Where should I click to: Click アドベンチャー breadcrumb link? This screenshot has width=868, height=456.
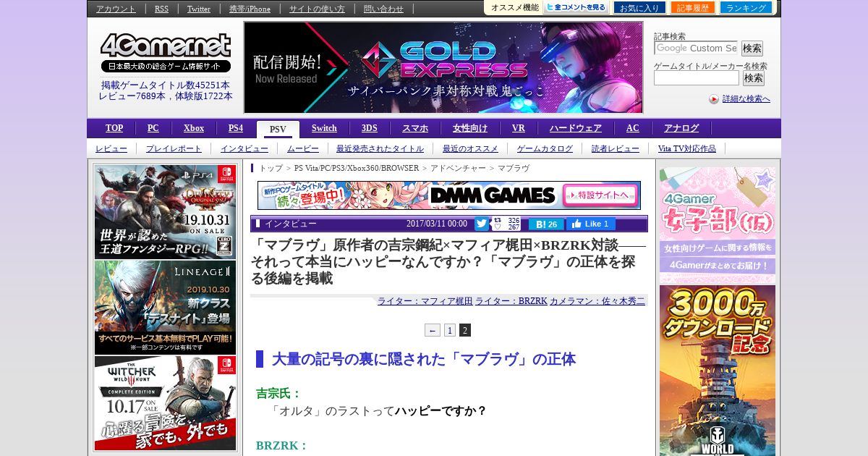(458, 168)
